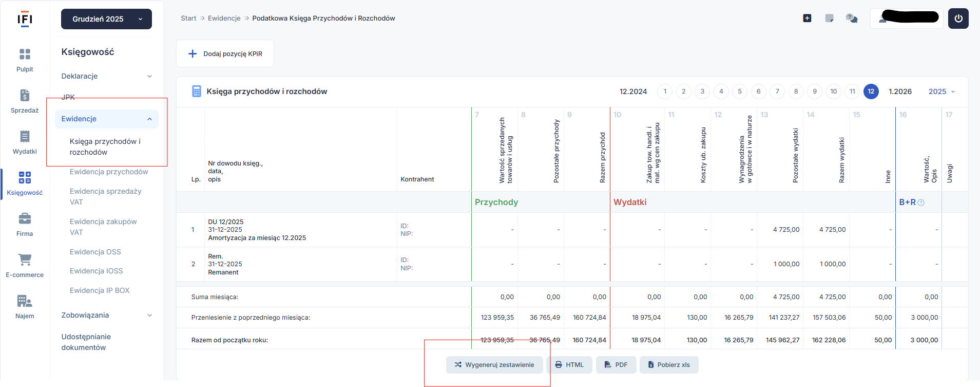
Task: Go to Wydatki in sidebar
Action: point(25,137)
